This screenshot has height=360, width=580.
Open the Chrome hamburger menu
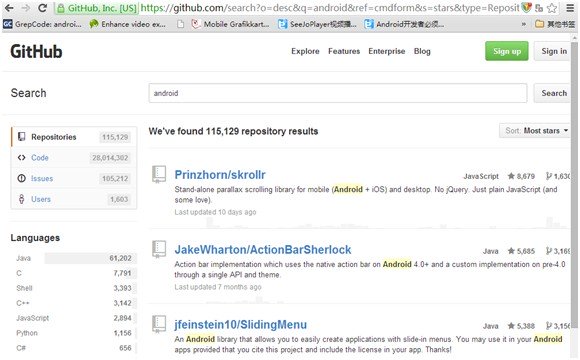[x=570, y=8]
